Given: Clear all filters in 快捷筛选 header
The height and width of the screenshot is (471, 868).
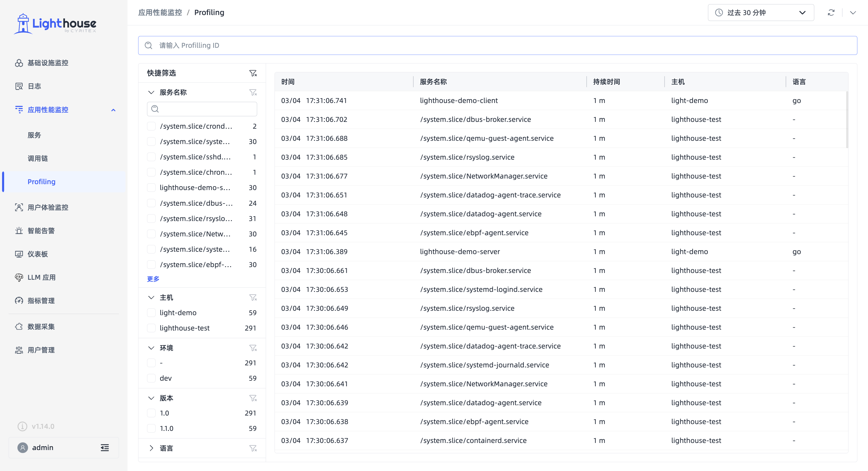Looking at the screenshot, I should tap(253, 73).
